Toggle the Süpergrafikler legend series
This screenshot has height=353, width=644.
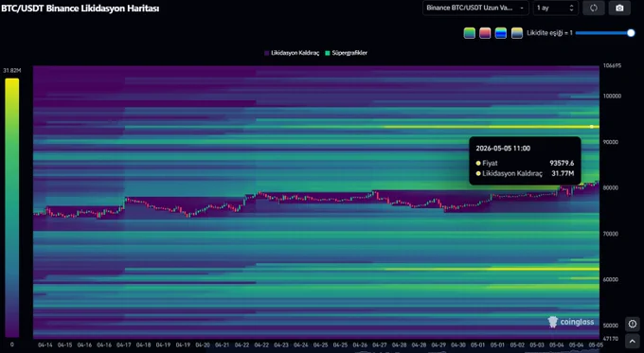[x=347, y=53]
